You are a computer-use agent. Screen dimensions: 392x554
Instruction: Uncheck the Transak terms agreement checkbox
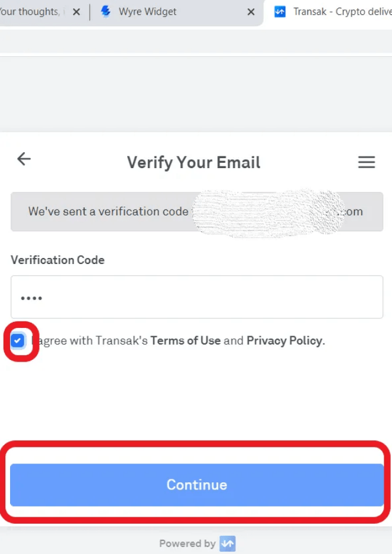[x=18, y=341]
